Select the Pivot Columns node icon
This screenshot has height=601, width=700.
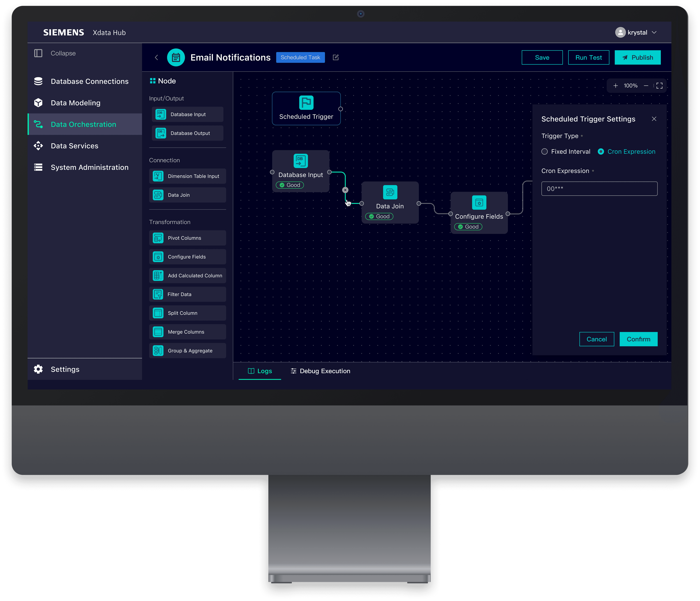pos(158,238)
